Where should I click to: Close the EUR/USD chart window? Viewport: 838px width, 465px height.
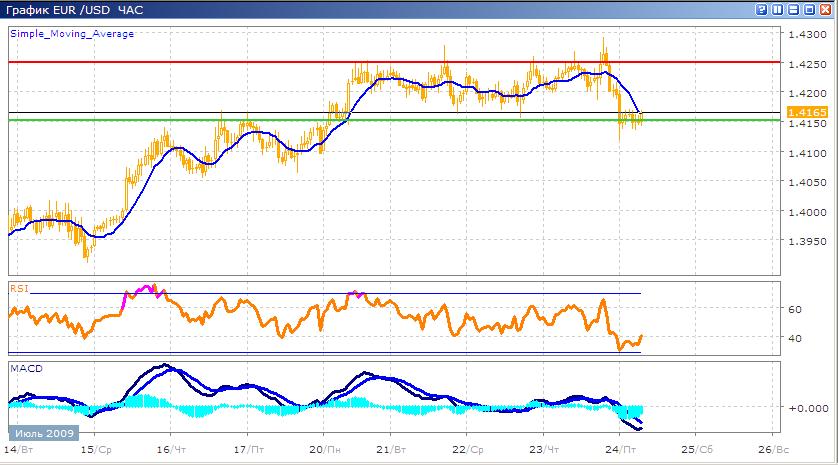point(827,9)
